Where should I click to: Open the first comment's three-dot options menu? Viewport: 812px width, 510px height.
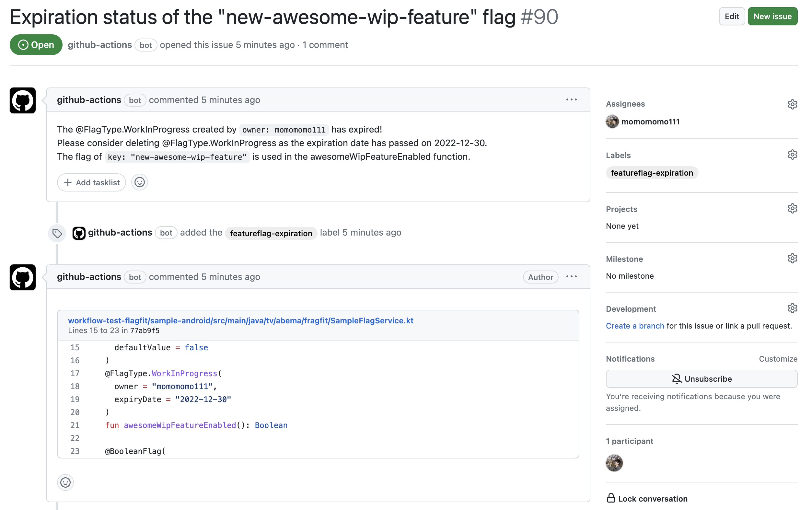pos(571,99)
